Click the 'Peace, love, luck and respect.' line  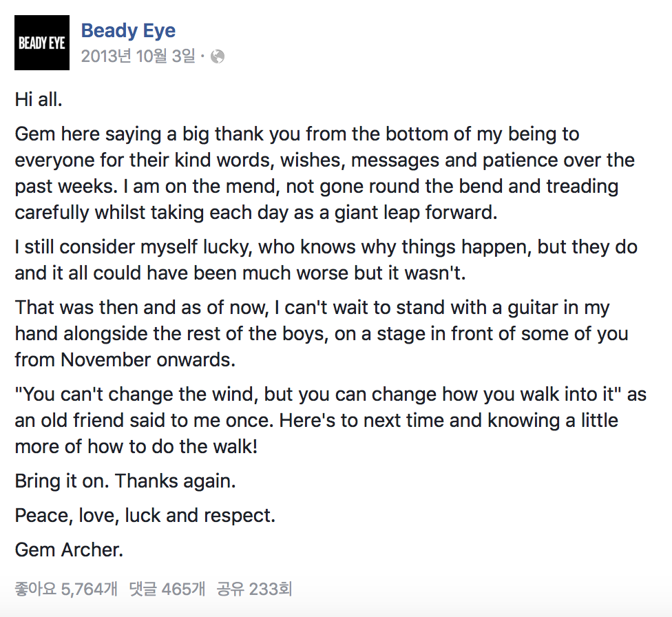pos(145,515)
